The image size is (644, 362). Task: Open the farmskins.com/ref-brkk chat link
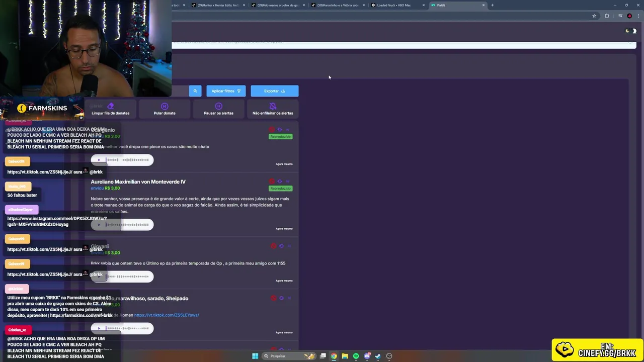82,316
